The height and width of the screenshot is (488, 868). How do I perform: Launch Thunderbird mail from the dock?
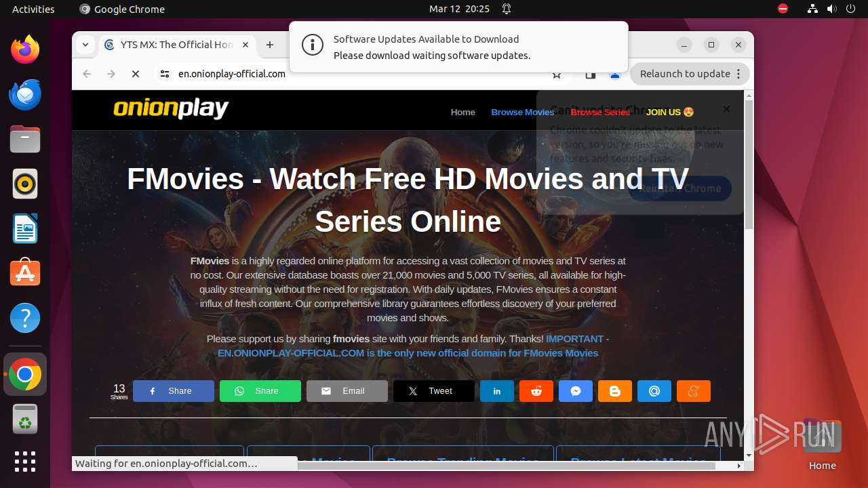(25, 94)
